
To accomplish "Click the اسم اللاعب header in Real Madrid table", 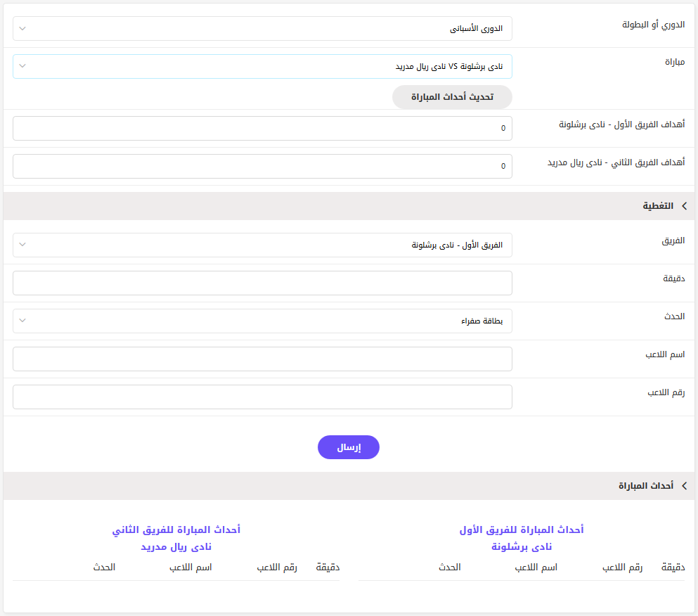I will (x=190, y=567).
